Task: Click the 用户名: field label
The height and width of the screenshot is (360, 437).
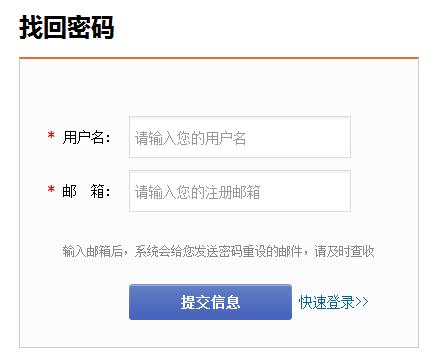Action: (x=86, y=137)
